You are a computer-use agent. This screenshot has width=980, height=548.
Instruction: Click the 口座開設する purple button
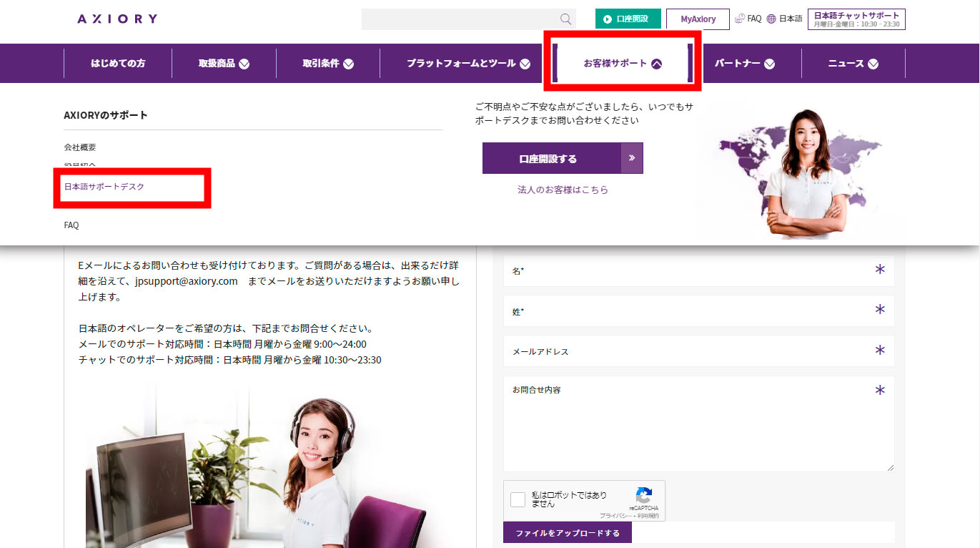tap(563, 158)
